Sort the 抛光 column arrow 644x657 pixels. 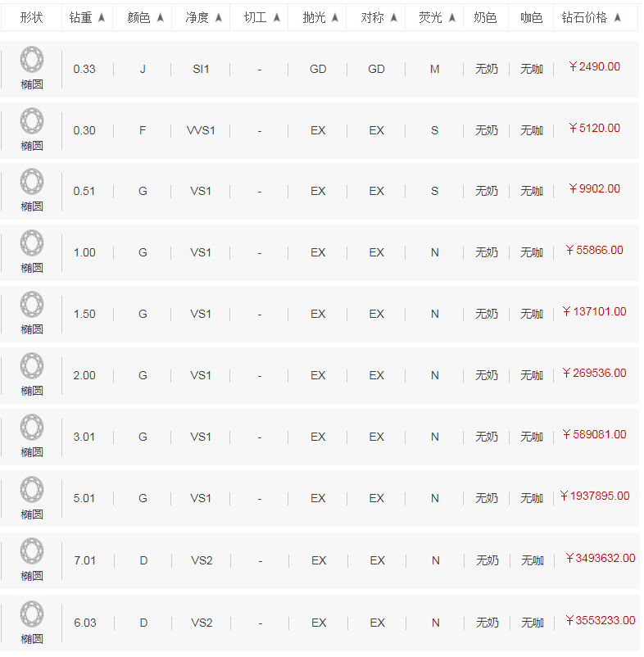coord(335,17)
